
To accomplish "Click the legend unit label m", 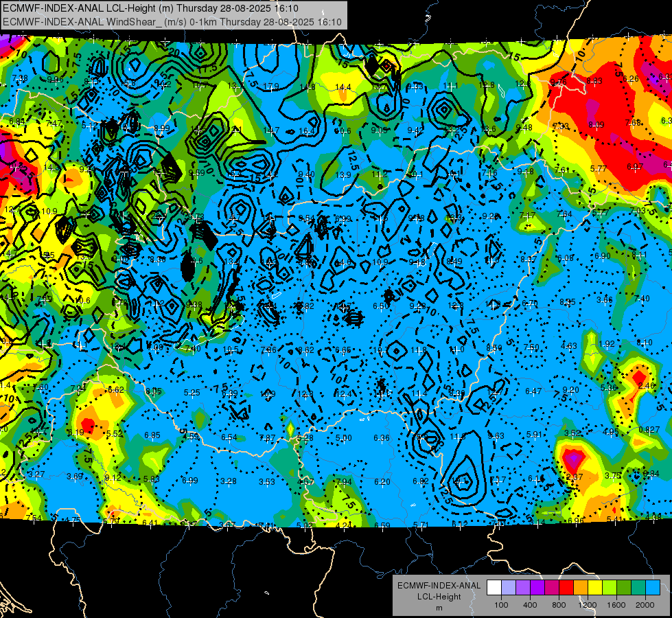I will (439, 608).
